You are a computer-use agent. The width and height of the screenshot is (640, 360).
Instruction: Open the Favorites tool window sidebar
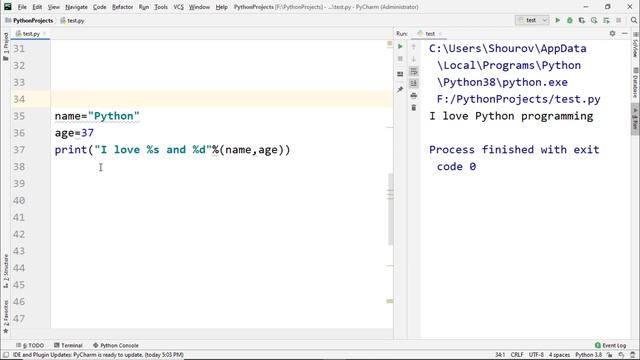point(6,316)
